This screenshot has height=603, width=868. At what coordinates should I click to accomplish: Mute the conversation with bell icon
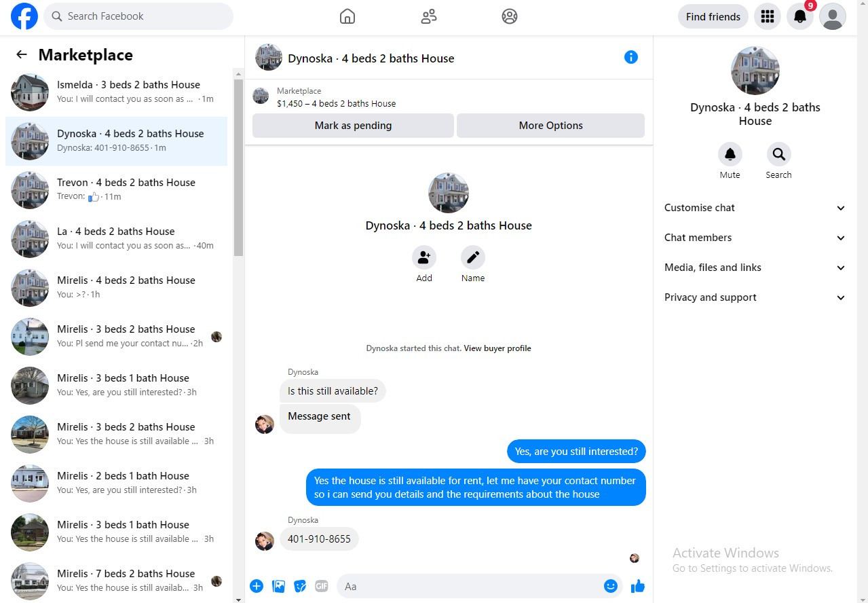point(730,154)
